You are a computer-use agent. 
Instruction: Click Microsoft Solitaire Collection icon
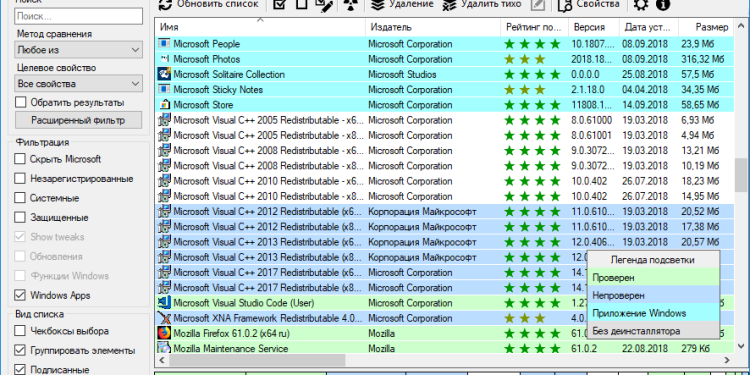tap(164, 74)
